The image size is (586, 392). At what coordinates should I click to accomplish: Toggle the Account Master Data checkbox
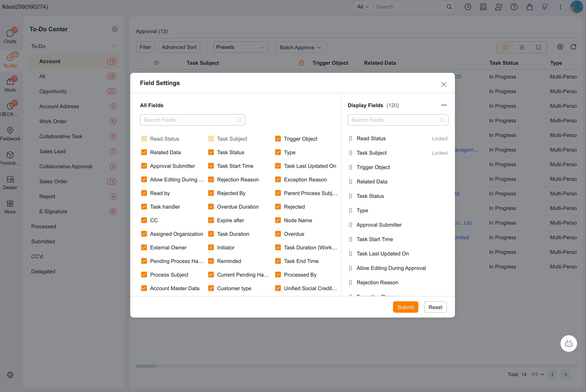click(144, 288)
